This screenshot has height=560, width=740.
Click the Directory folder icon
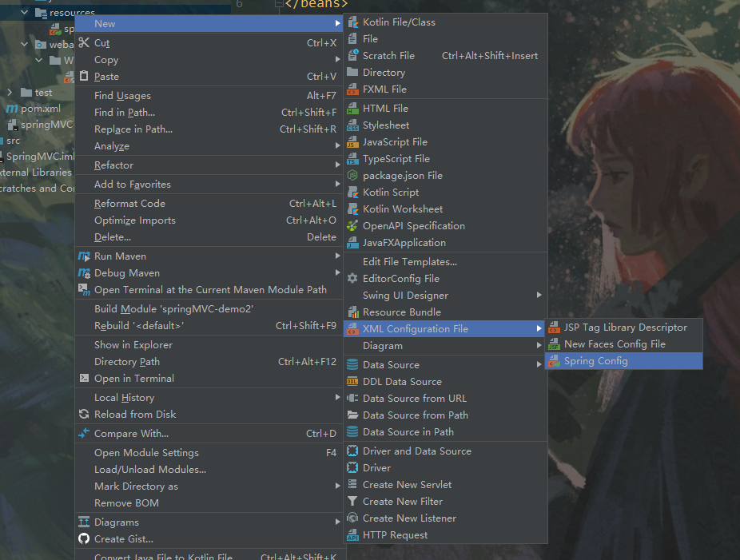pyautogui.click(x=352, y=72)
